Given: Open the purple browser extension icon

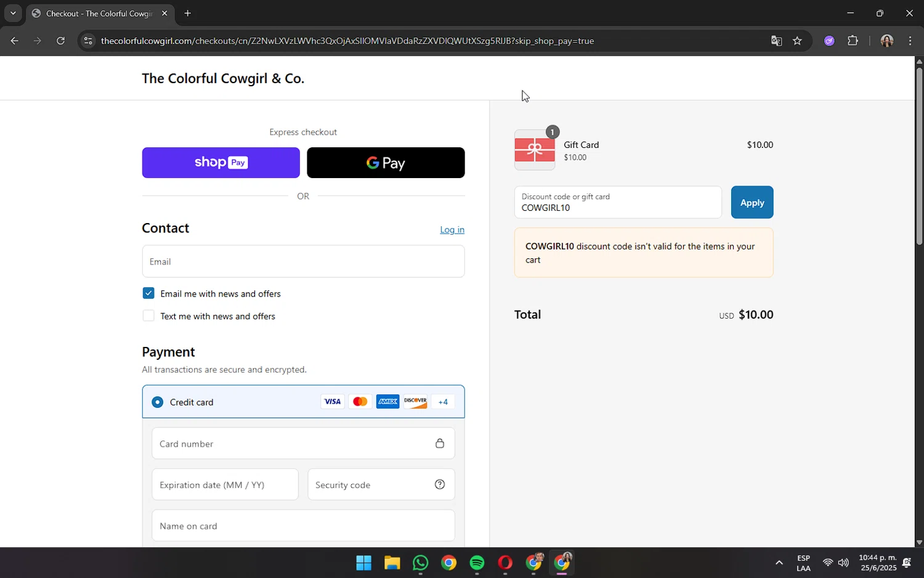Looking at the screenshot, I should tap(829, 41).
